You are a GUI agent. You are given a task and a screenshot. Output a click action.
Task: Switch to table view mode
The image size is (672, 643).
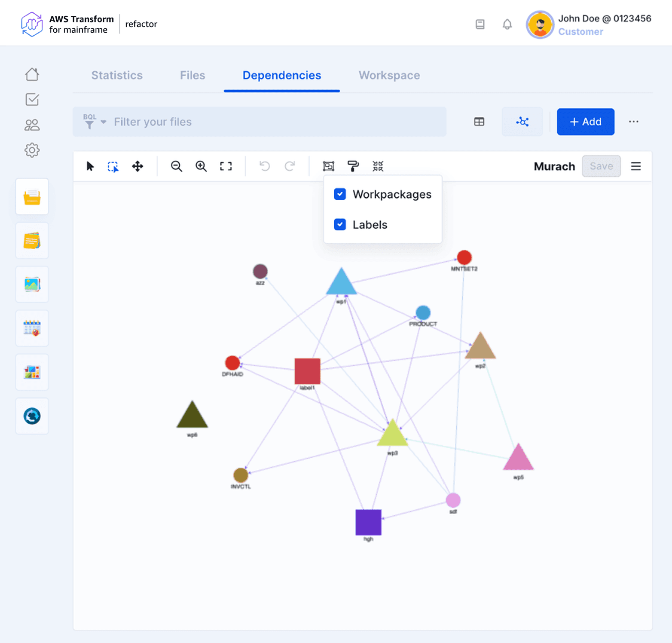click(x=479, y=122)
